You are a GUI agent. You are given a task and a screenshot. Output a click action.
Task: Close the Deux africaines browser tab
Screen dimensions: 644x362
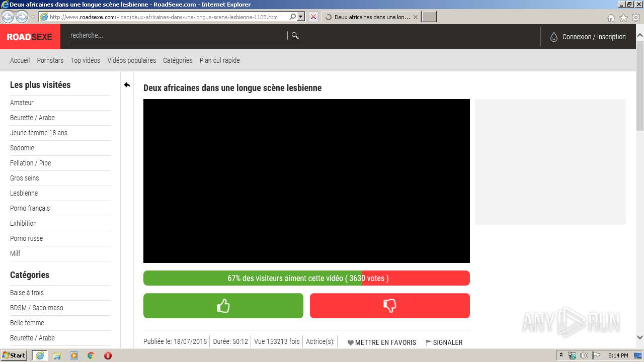(415, 17)
